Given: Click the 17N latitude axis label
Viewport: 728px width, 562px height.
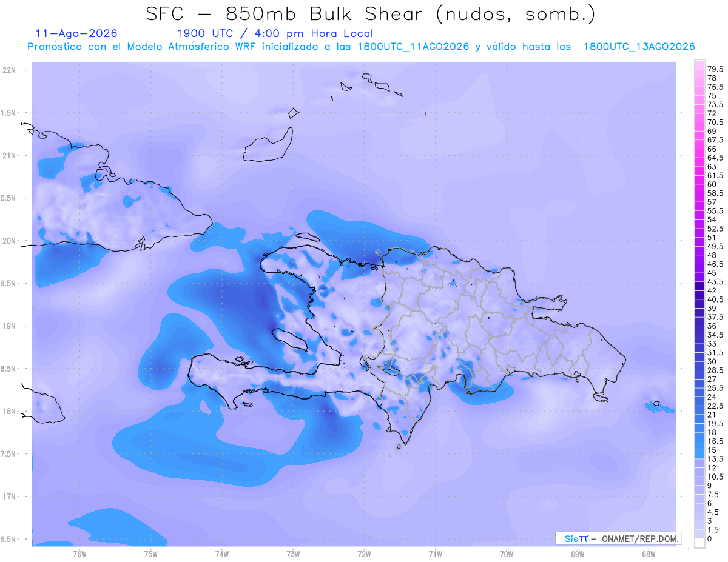Looking at the screenshot, I should (10, 497).
